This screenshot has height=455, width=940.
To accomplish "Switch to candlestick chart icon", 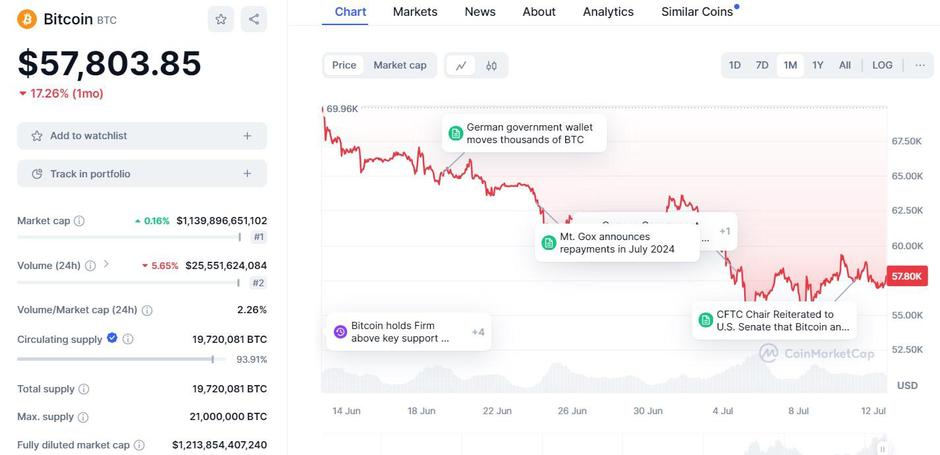I will (491, 65).
